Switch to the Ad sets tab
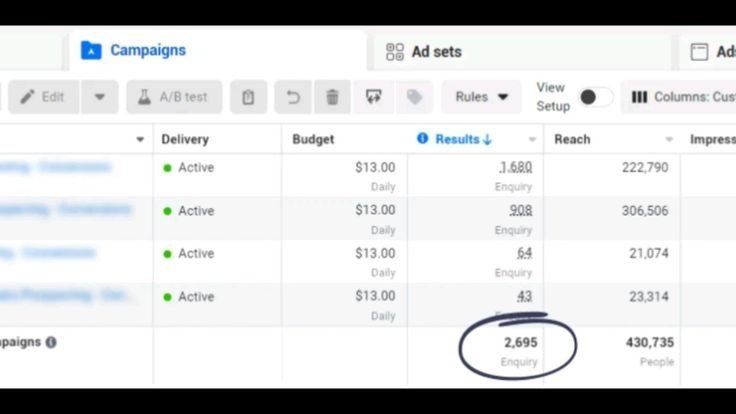Screen dimensions: 736x414 click(436, 52)
